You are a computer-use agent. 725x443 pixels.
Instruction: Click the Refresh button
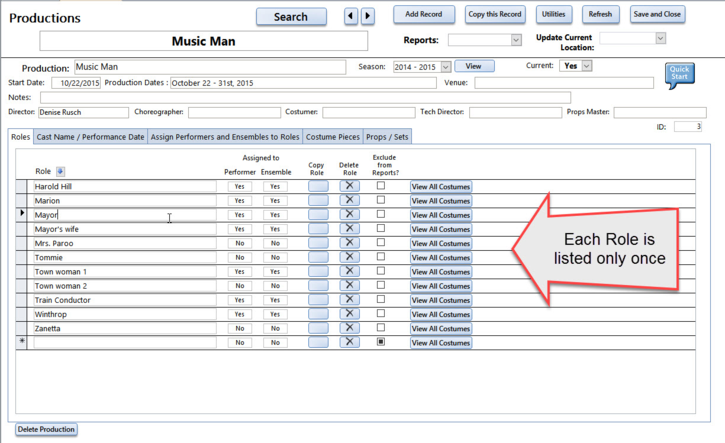pos(600,14)
